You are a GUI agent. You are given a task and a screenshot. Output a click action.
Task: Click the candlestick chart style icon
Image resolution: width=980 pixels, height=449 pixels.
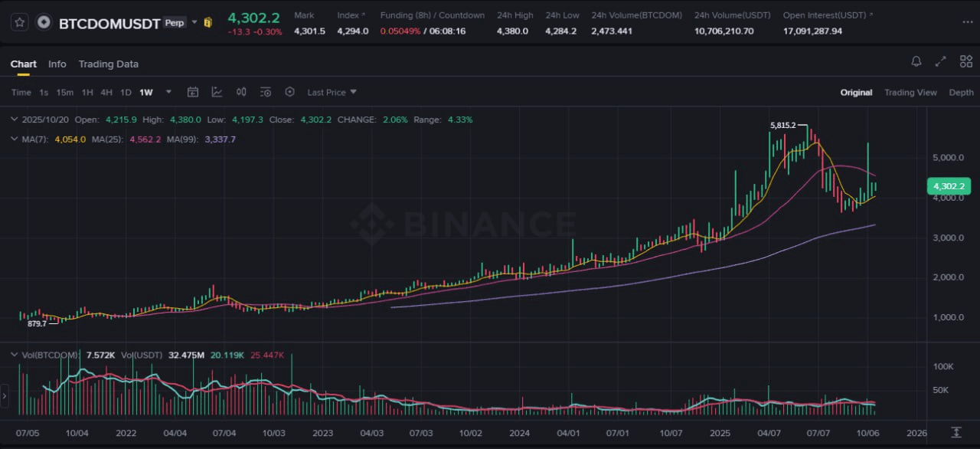pos(241,92)
